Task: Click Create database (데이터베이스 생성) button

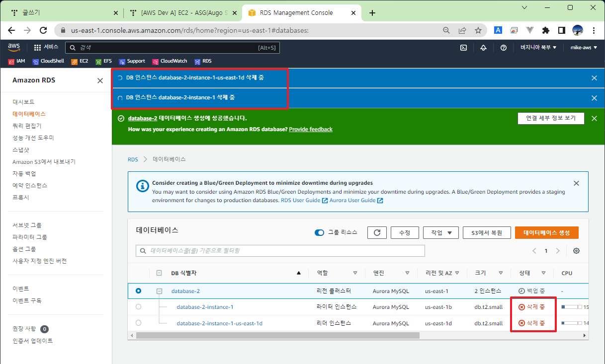Action: 547,232
